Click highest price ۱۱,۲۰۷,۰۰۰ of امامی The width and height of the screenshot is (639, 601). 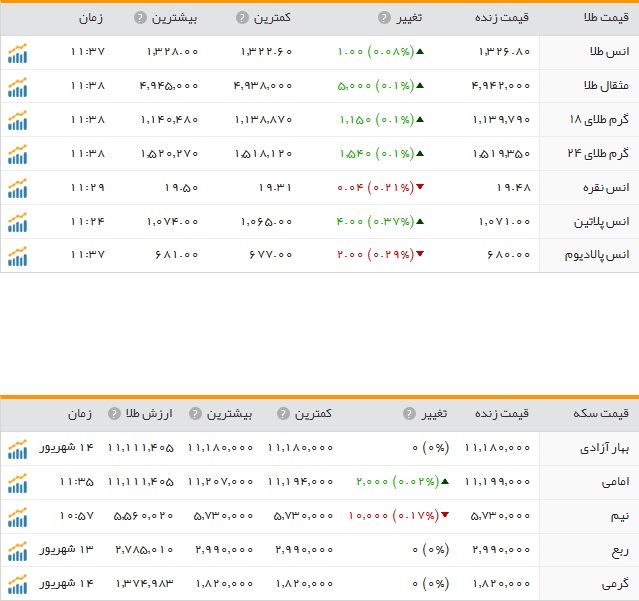tap(220, 482)
